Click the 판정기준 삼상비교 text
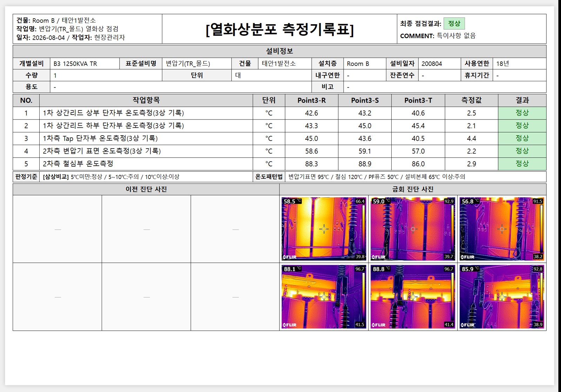The image size is (561, 392). click(x=111, y=177)
